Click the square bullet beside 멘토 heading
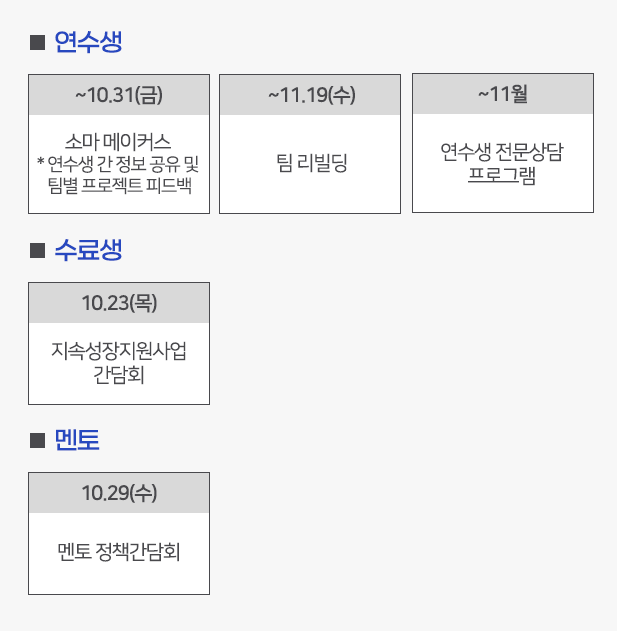Screen dimensions: 617x631 (x=38, y=440)
